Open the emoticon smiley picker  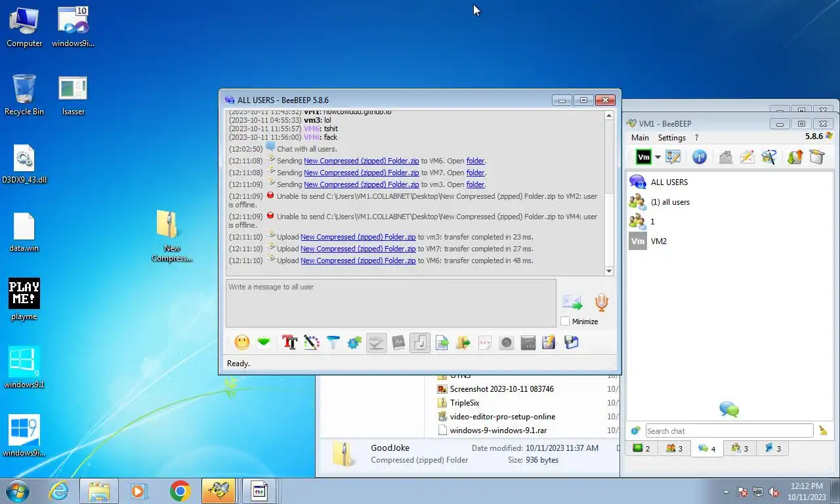(242, 343)
